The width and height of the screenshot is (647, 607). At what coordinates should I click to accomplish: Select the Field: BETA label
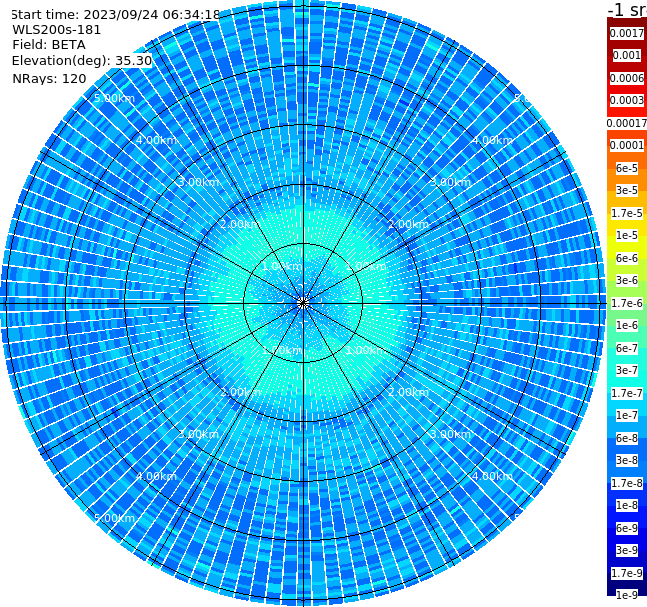49,45
